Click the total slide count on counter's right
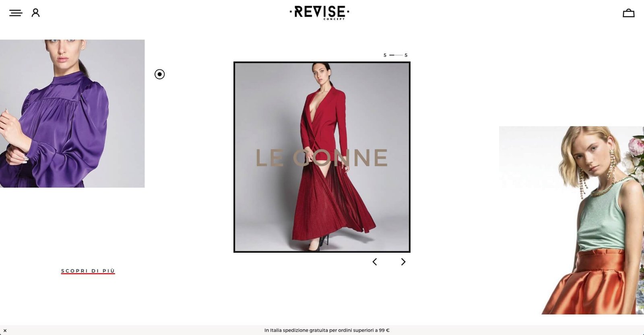The width and height of the screenshot is (644, 335). pos(406,55)
